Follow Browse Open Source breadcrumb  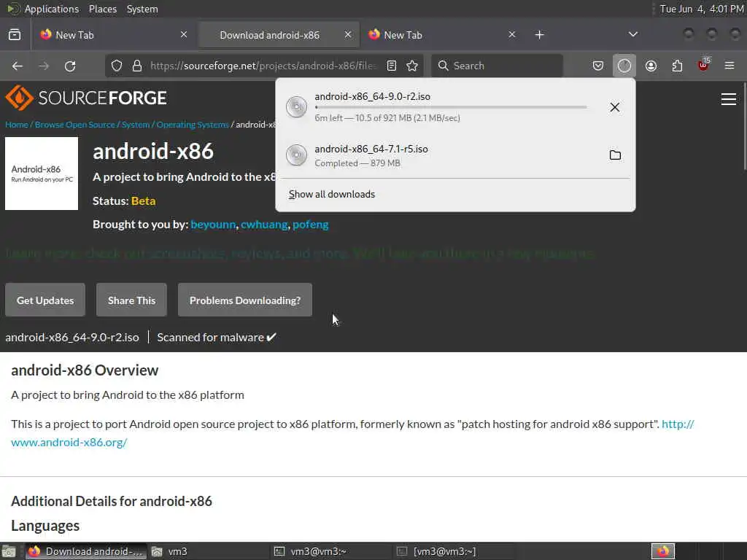75,125
